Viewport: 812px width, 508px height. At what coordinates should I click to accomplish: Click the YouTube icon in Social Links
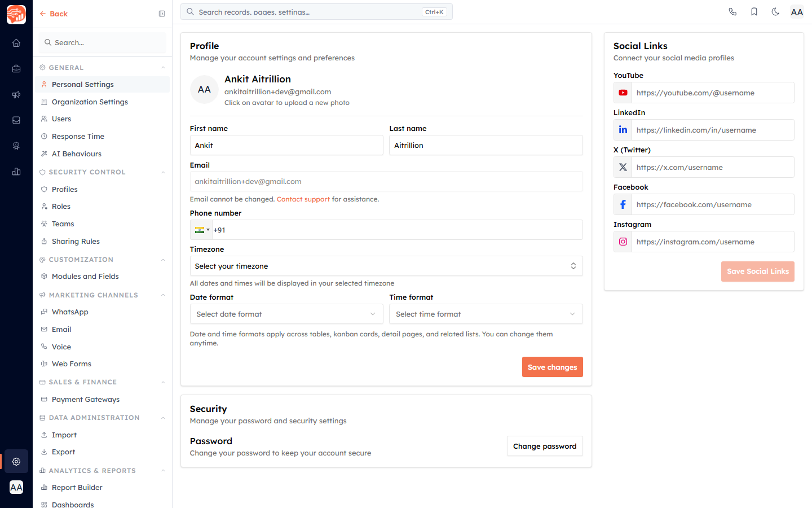[623, 93]
